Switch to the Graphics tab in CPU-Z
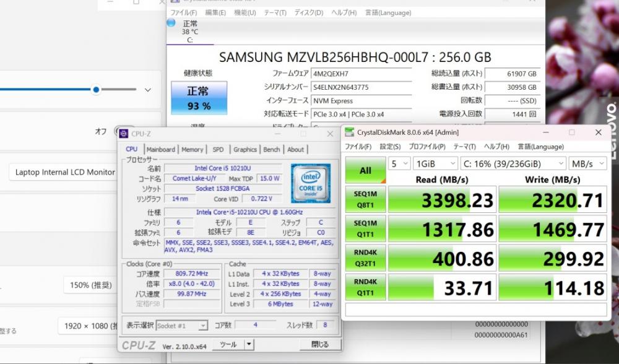Screen dimensions: 619x364 245,150
